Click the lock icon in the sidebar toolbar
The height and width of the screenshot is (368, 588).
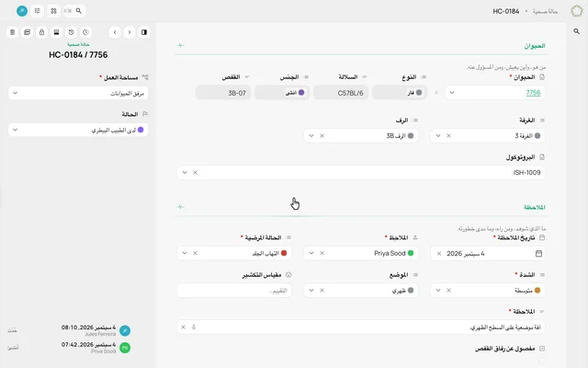pyautogui.click(x=41, y=32)
